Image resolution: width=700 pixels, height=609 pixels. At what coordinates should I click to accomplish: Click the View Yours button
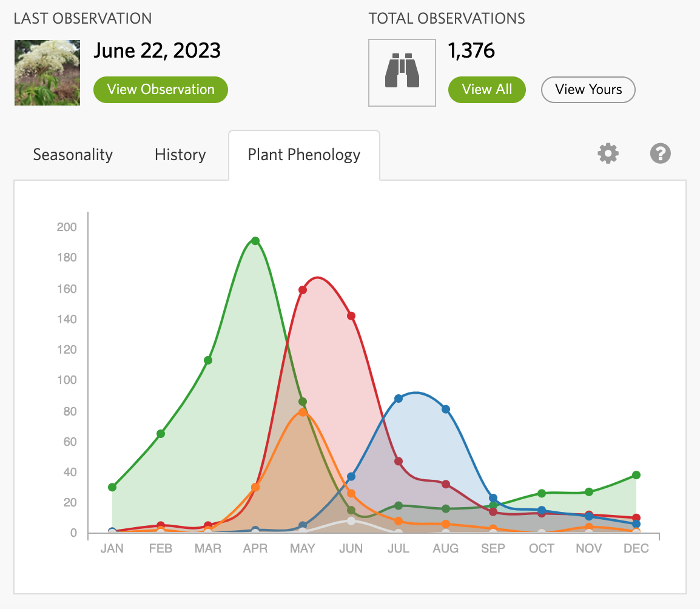[x=588, y=90]
